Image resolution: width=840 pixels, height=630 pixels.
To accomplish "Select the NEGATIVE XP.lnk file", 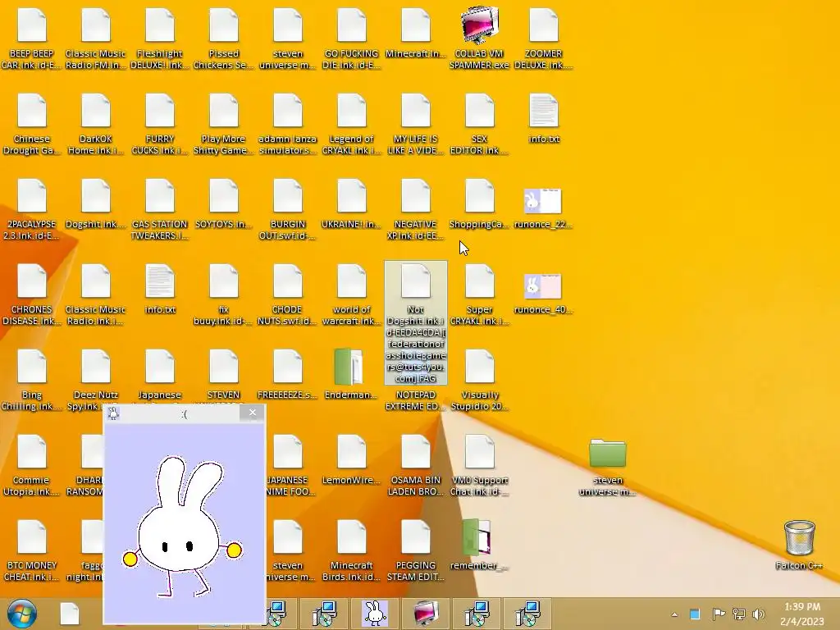I will (x=416, y=209).
